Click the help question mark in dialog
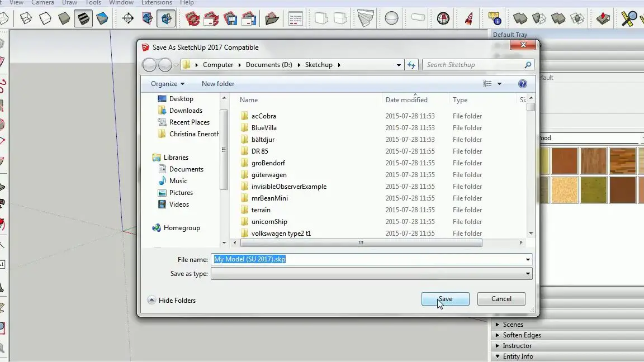This screenshot has width=644, height=362. (x=523, y=84)
